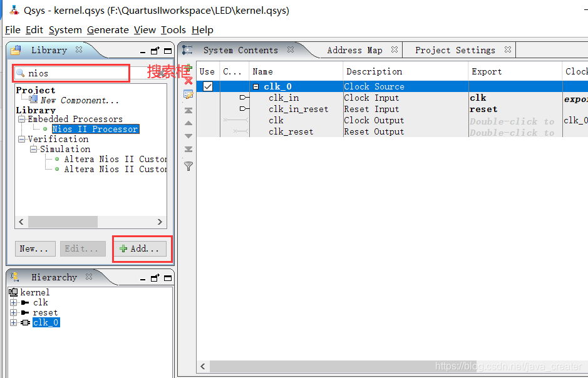Screen dimensions: 588x378
Task: Click the reset export cell for clk_in_reset
Action: (515, 110)
